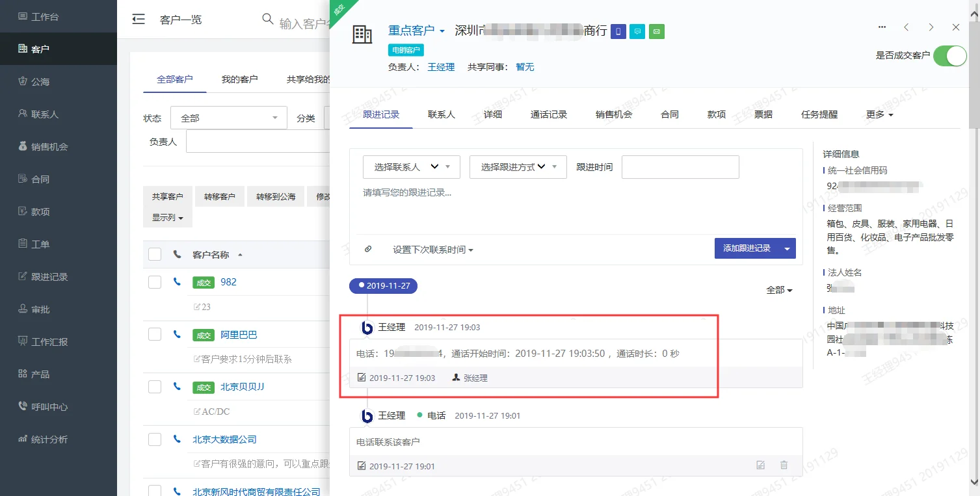Open the 北京大数据公司 customer link
The height and width of the screenshot is (496, 980).
click(x=224, y=439)
